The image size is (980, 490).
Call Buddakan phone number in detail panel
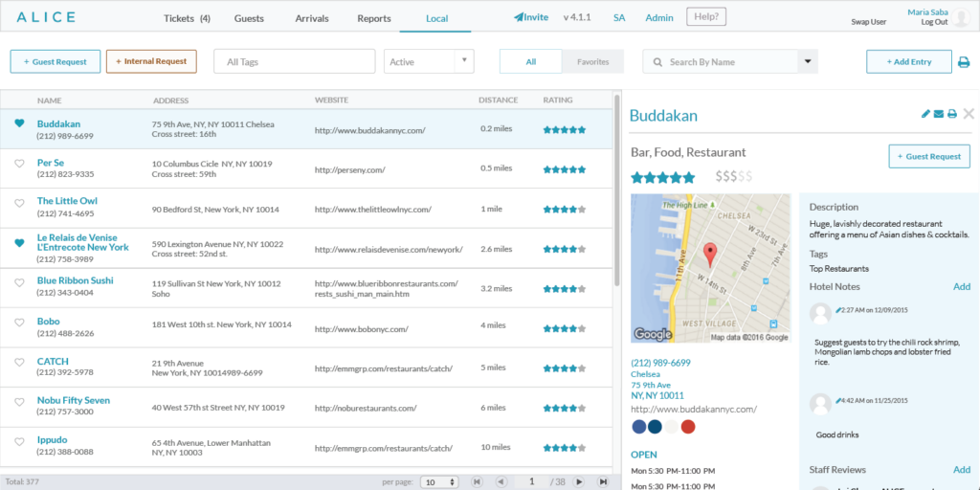(x=660, y=363)
